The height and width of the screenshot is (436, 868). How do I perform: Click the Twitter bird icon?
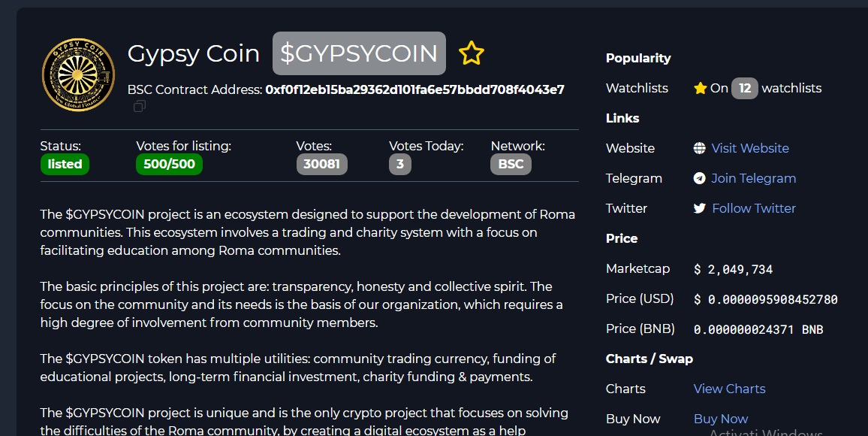[700, 208]
